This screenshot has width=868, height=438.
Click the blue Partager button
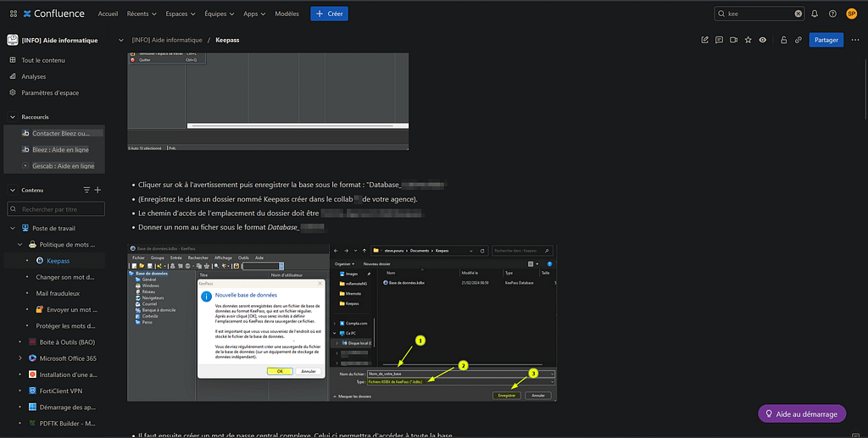click(826, 40)
